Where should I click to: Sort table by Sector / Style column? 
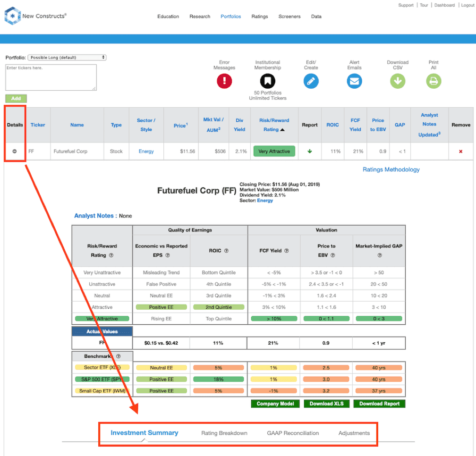(x=146, y=125)
